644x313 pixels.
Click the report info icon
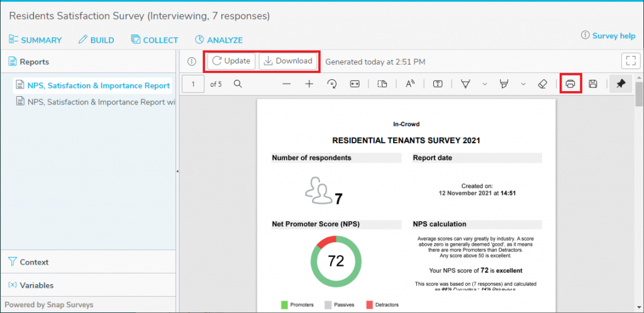tap(191, 62)
